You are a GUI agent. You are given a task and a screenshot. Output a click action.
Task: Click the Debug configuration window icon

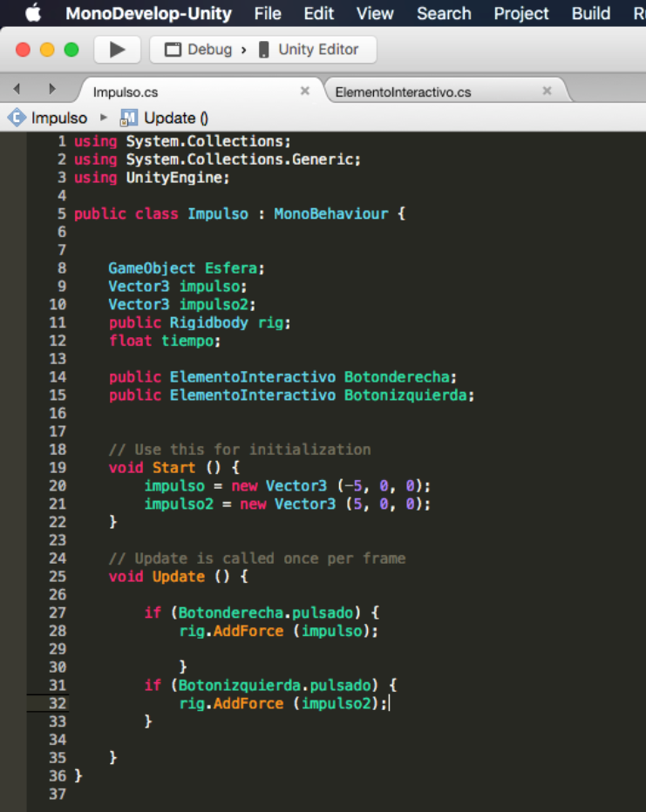click(173, 50)
